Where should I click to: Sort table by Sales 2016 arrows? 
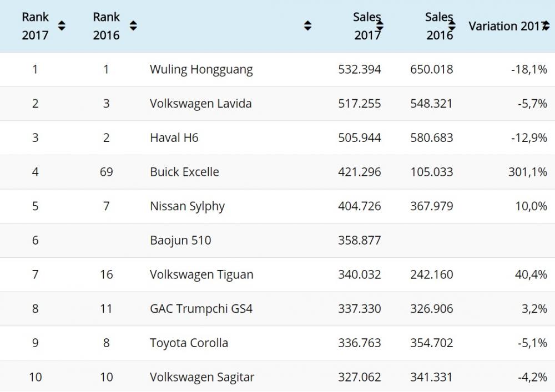[x=452, y=26]
